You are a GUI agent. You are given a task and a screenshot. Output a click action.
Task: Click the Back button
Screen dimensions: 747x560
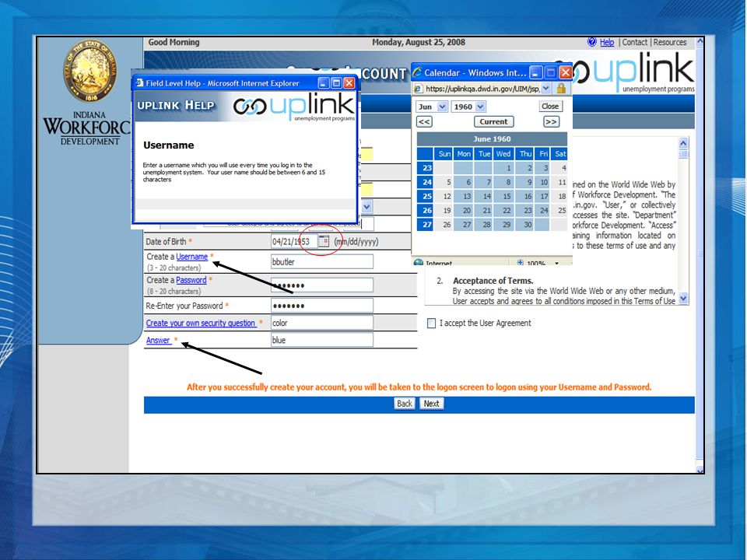(x=405, y=404)
